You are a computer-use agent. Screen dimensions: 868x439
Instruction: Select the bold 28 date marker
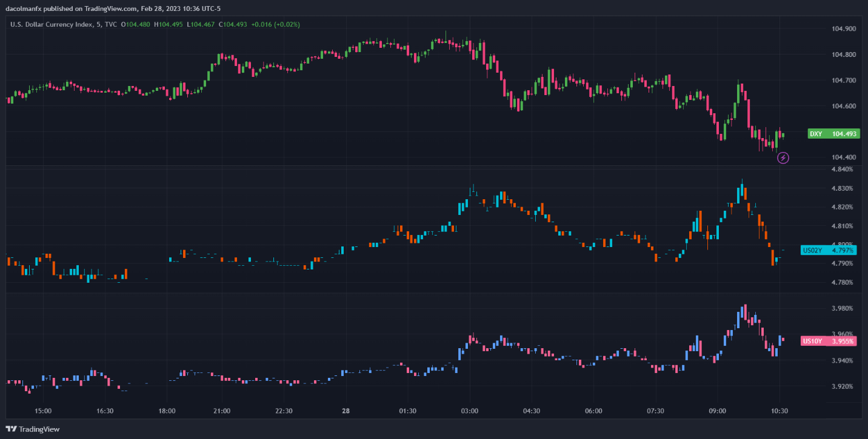tap(346, 411)
